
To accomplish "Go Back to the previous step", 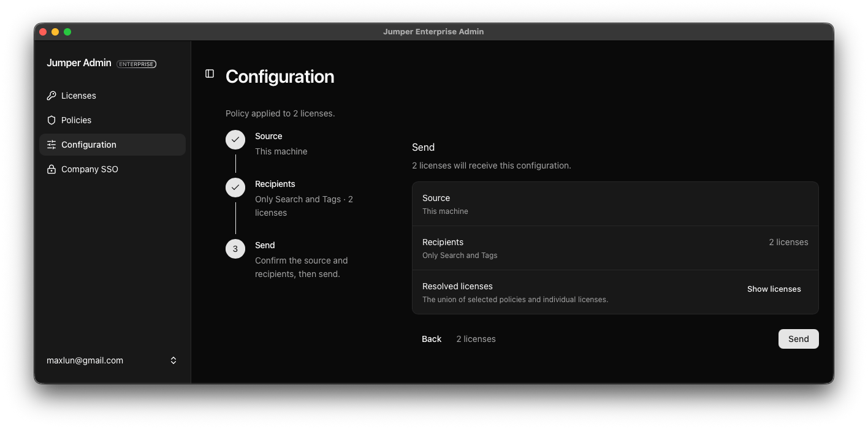I will [432, 339].
